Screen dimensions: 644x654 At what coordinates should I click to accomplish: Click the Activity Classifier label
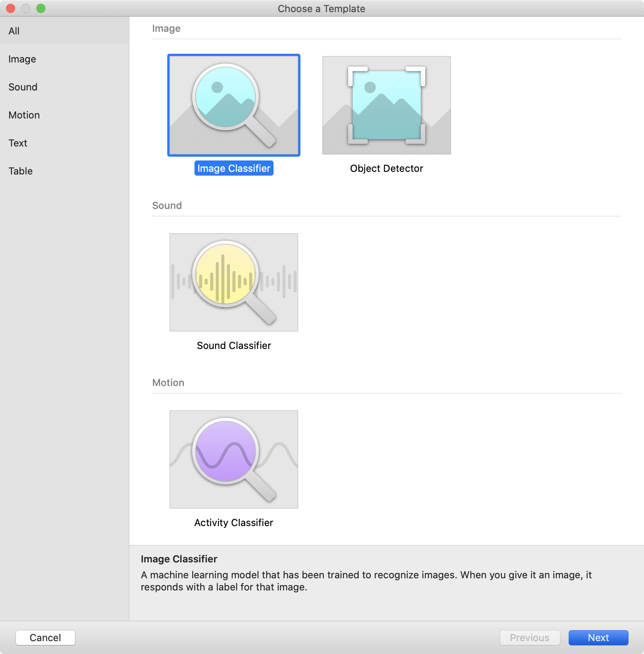(234, 523)
